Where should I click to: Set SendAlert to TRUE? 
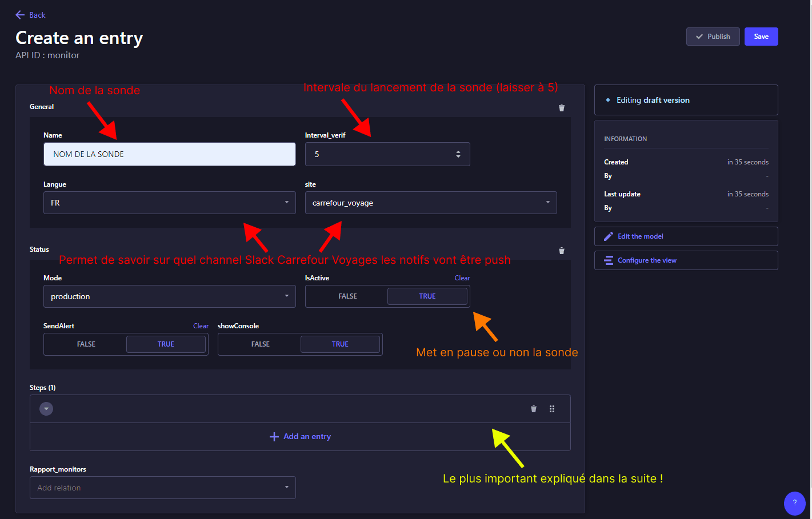pos(166,344)
